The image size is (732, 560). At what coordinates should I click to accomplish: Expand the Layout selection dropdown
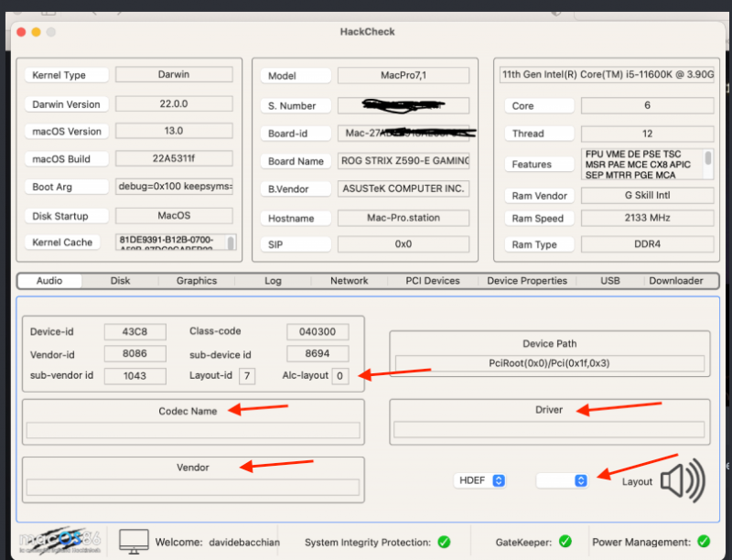(562, 480)
